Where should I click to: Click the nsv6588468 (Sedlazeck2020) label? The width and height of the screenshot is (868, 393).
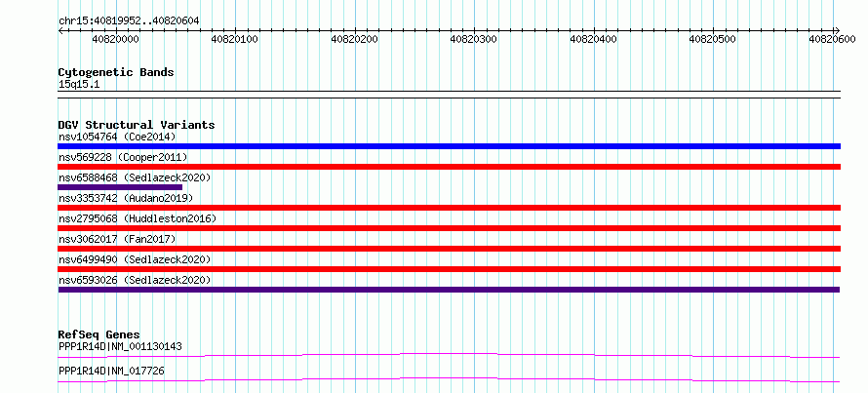point(135,177)
